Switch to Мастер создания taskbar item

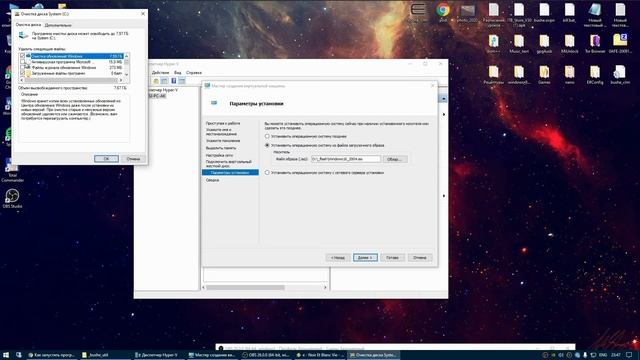coord(213,355)
